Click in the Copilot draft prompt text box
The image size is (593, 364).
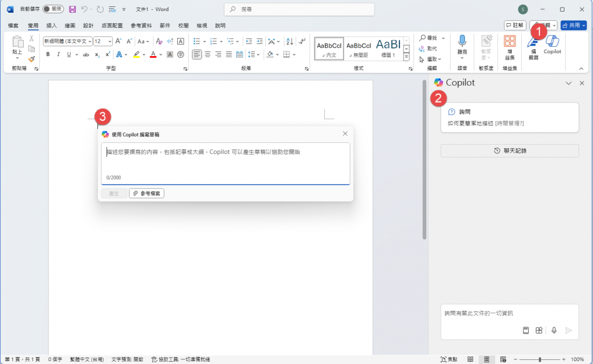pos(225,163)
